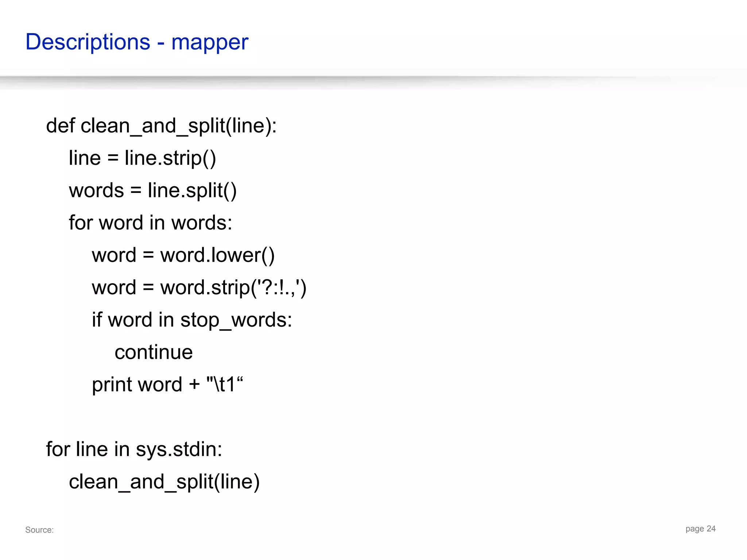Select the line 'for word in words:'
The image size is (747, 560).
pos(150,223)
